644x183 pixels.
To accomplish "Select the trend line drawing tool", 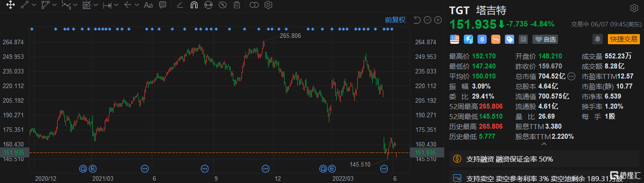I will (24, 5).
